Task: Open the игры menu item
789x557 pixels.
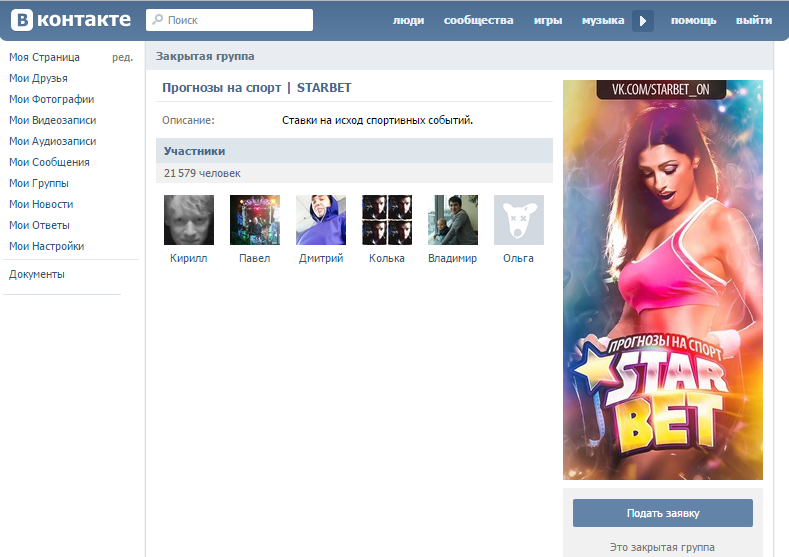Action: (548, 21)
